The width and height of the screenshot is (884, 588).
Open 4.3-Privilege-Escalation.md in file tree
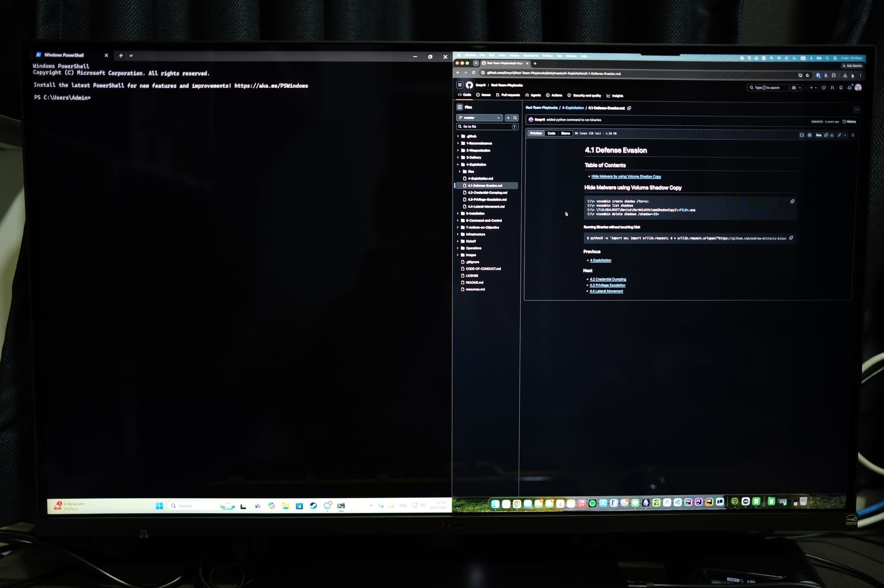tap(487, 200)
